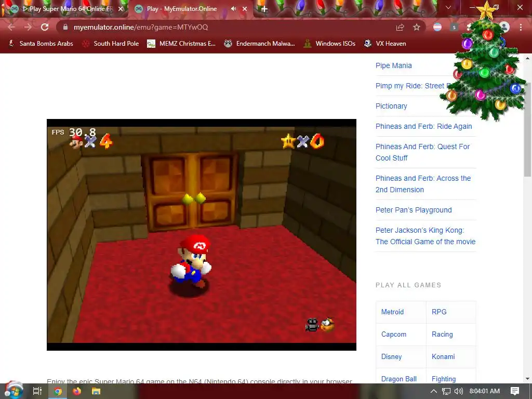The image size is (532, 399).
Task: Open the striped flag extension icon
Action: click(437, 27)
